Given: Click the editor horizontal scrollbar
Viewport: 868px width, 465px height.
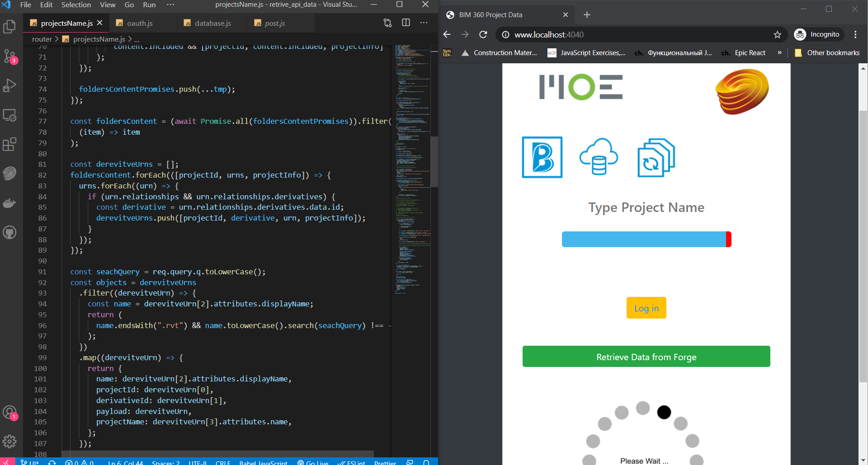Looking at the screenshot, I should point(217,453).
